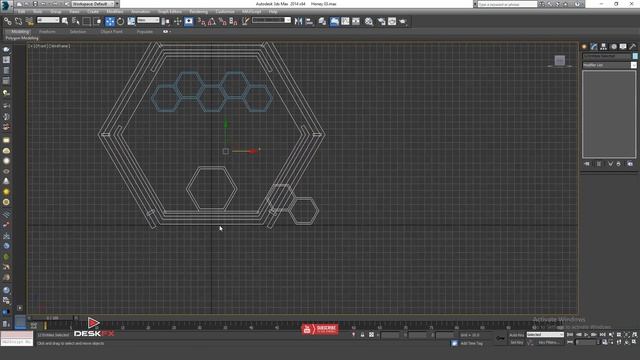Open the reference coordinate system dropdown
This screenshot has height=360, width=640.
click(x=148, y=20)
